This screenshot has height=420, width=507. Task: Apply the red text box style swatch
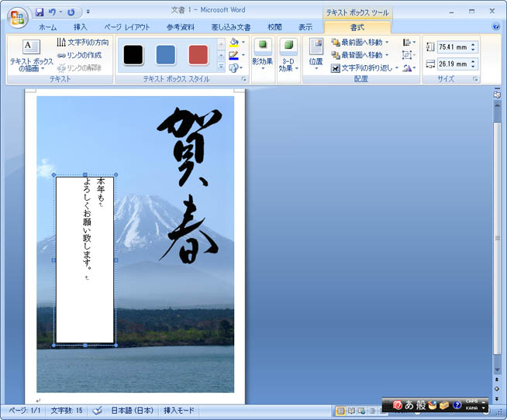198,54
